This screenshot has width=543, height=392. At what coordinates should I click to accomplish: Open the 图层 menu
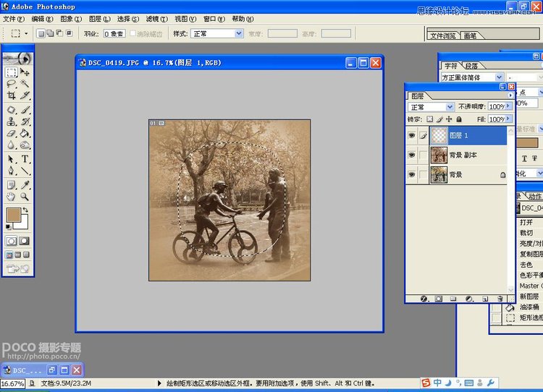click(99, 19)
